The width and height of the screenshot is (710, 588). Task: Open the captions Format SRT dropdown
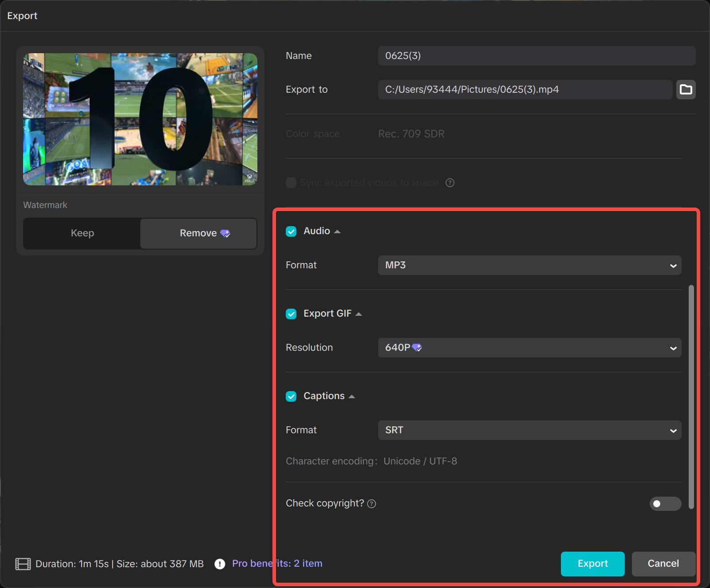pyautogui.click(x=529, y=430)
